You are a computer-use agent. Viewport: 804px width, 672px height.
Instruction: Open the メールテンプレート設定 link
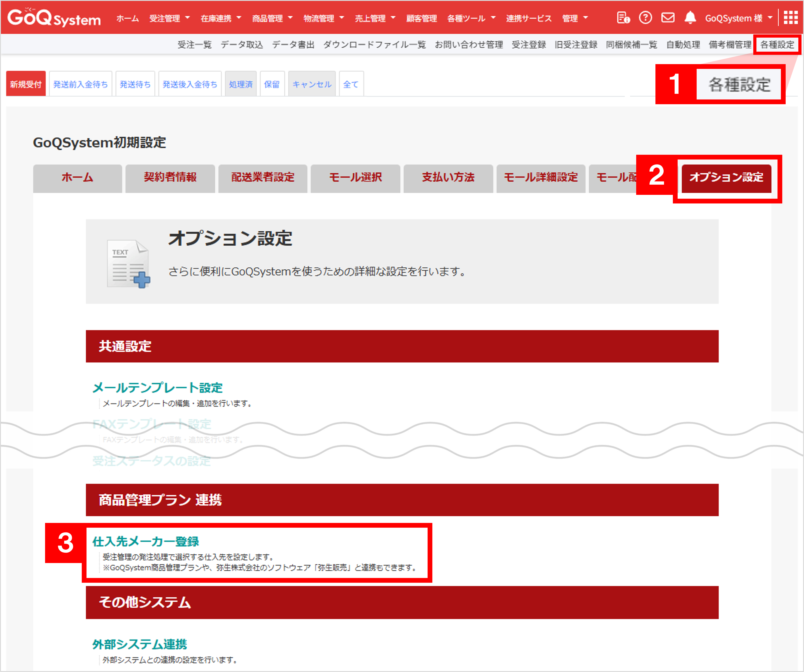[x=157, y=387]
